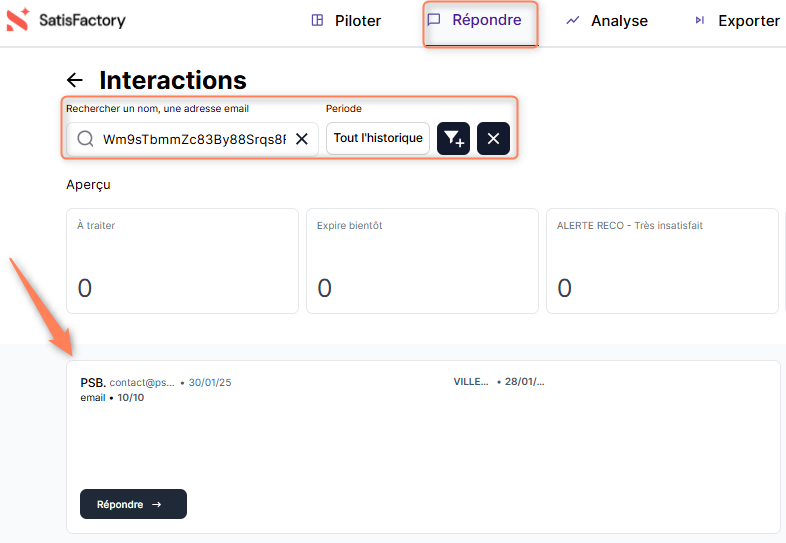The width and height of the screenshot is (786, 543).
Task: Click the Exporter play-skip icon
Action: point(700,20)
